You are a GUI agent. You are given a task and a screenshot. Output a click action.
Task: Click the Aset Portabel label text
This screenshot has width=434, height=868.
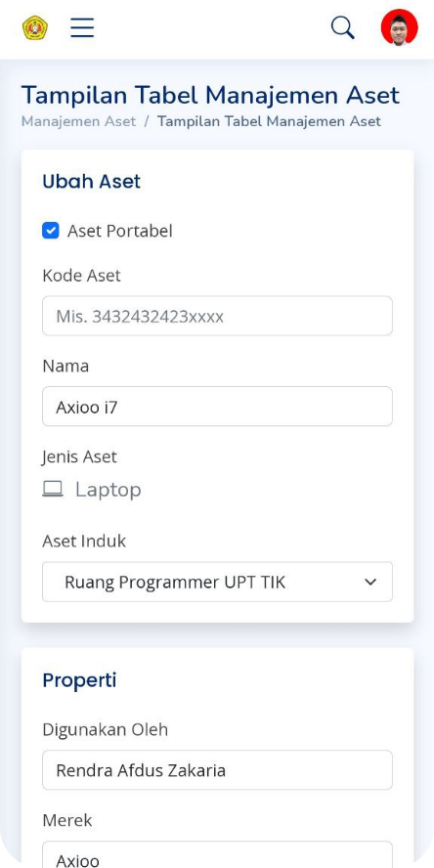pos(119,231)
